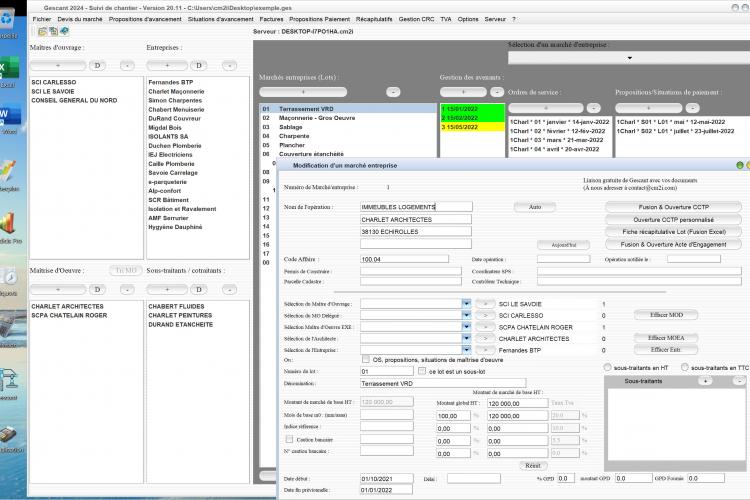Click the Effacer MOD button
The image size is (750, 500).
[666, 315]
